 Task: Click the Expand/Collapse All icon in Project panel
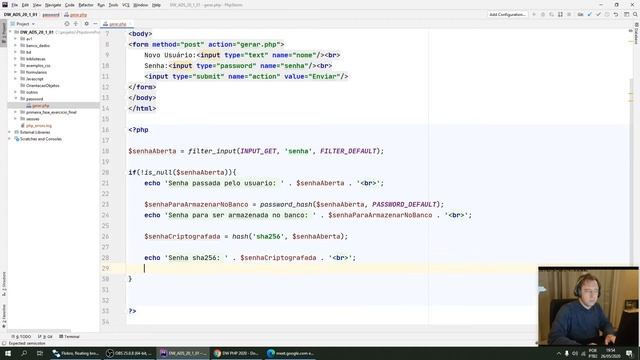[x=76, y=24]
